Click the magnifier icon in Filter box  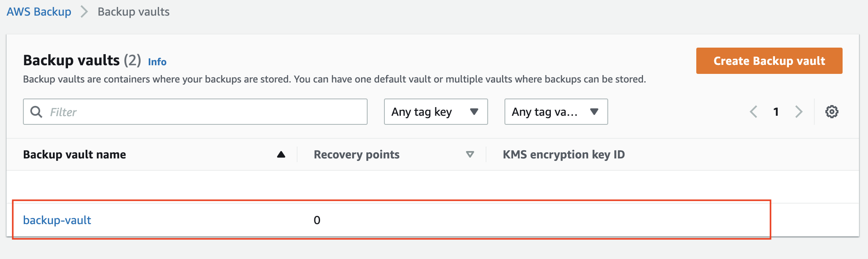pos(36,112)
